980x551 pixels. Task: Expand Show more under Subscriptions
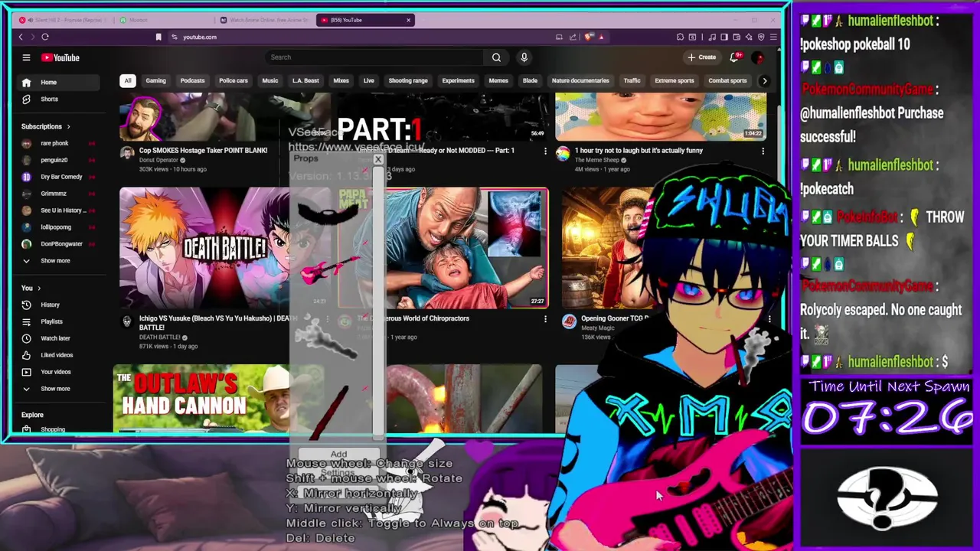pyautogui.click(x=55, y=261)
